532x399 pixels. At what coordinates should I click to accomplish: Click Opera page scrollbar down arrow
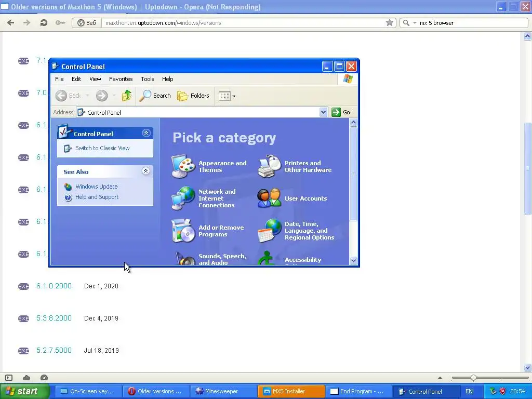[x=528, y=367]
